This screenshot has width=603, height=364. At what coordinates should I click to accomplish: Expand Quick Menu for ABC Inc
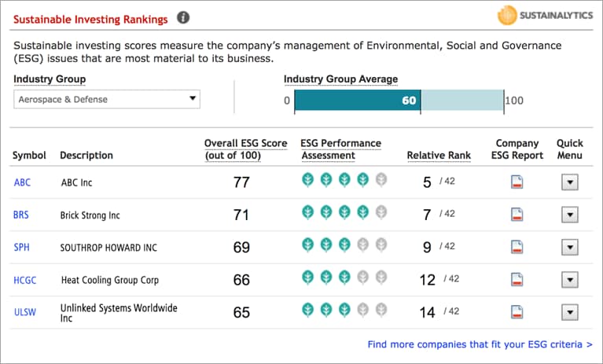[x=570, y=182]
